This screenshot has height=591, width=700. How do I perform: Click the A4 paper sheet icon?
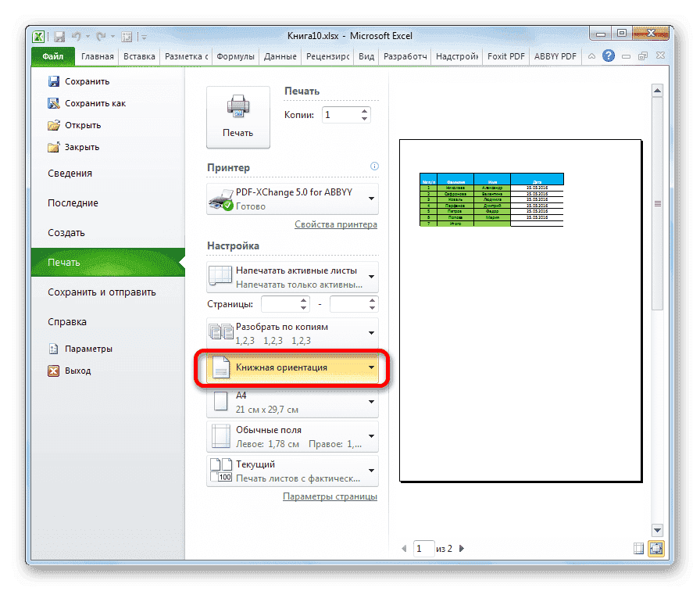pyautogui.click(x=220, y=401)
